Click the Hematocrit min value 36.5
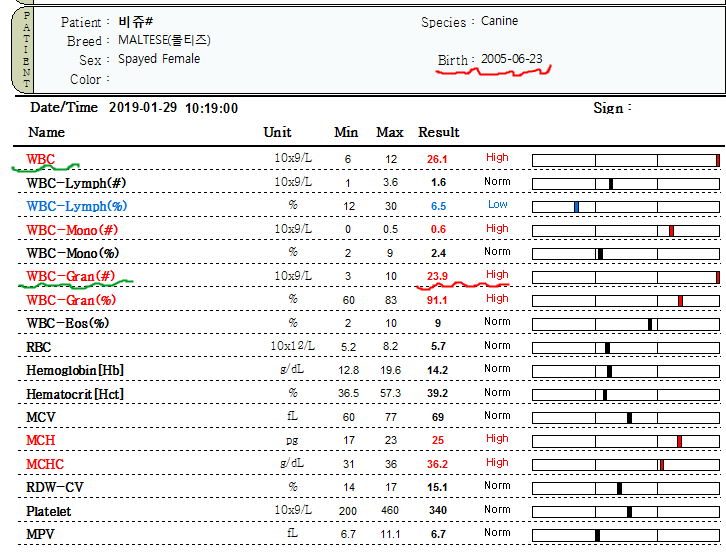This screenshot has width=726, height=553. pos(348,394)
